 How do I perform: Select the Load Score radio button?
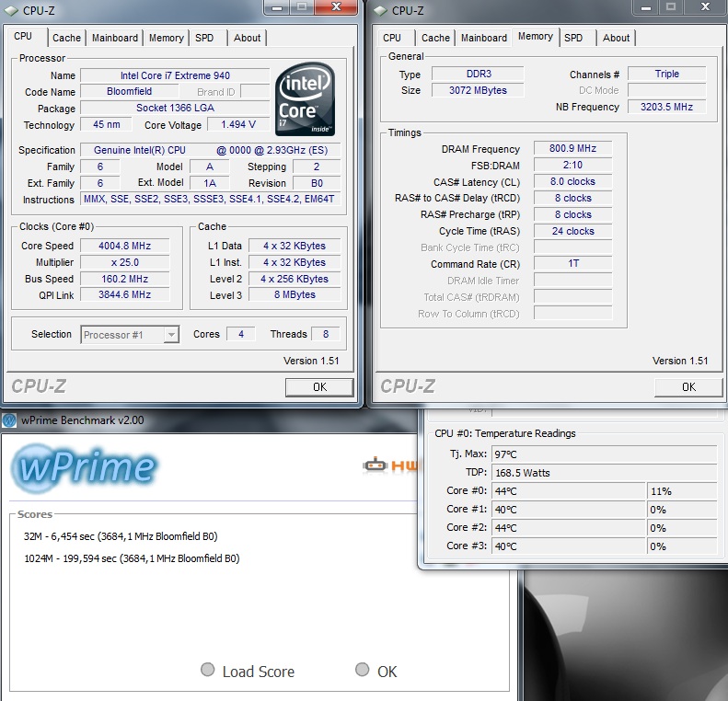[207, 670]
